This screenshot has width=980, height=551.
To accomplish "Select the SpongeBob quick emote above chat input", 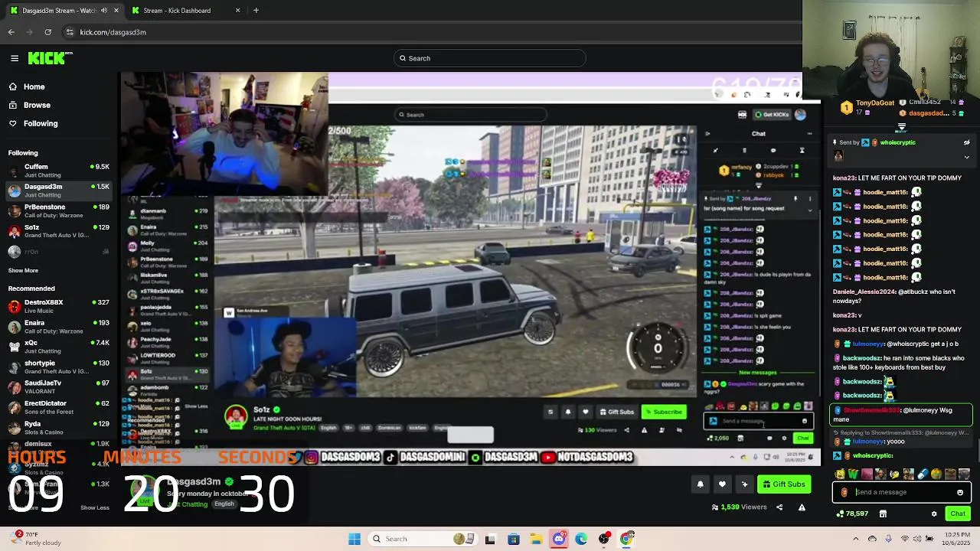I will (841, 474).
